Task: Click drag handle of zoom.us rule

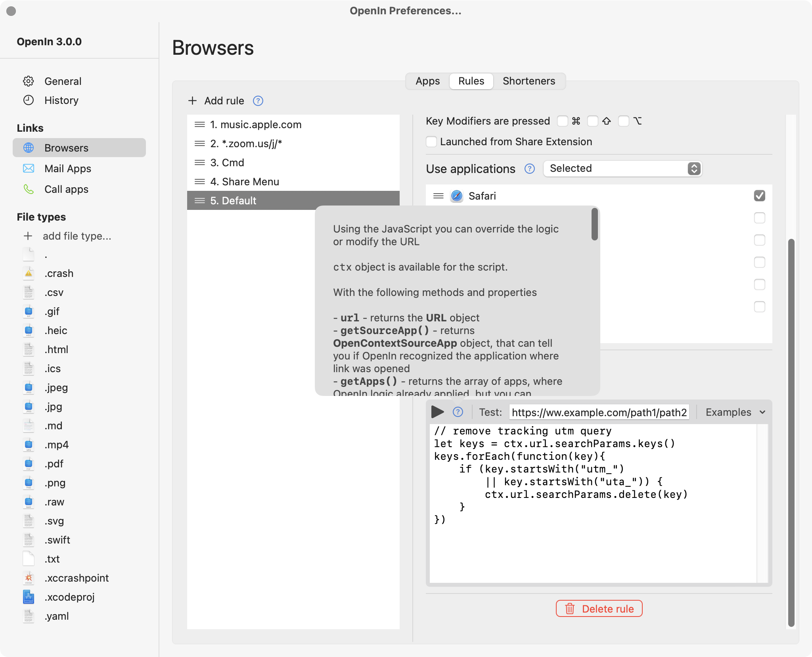Action: [x=200, y=144]
